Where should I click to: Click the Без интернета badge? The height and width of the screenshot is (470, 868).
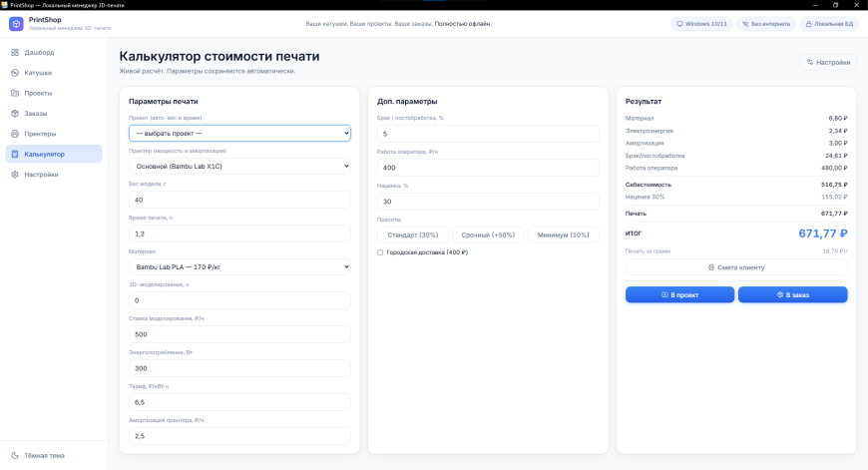pos(766,24)
